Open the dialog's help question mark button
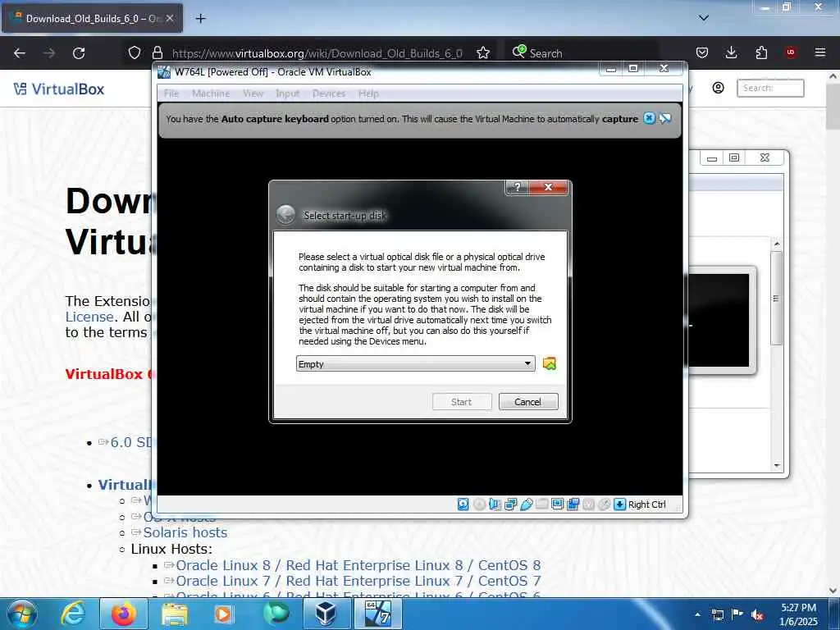Viewport: 840px width, 630px height. click(517, 187)
